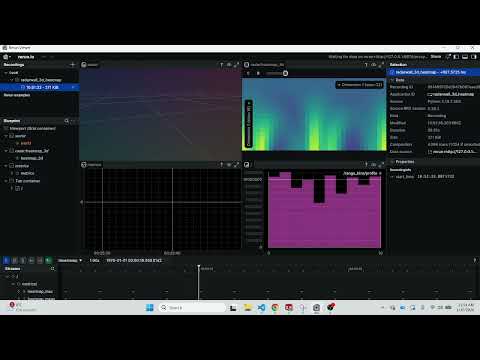Screen dimensions: 480x360
Task: Select heatmap_max in the Streams tree
Action: (x=40, y=292)
